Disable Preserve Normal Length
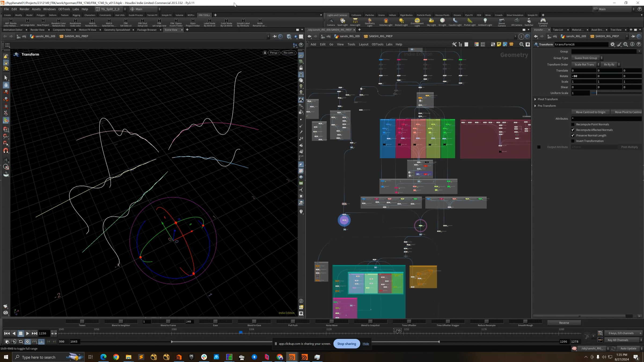This screenshot has width=644, height=362. pyautogui.click(x=573, y=135)
